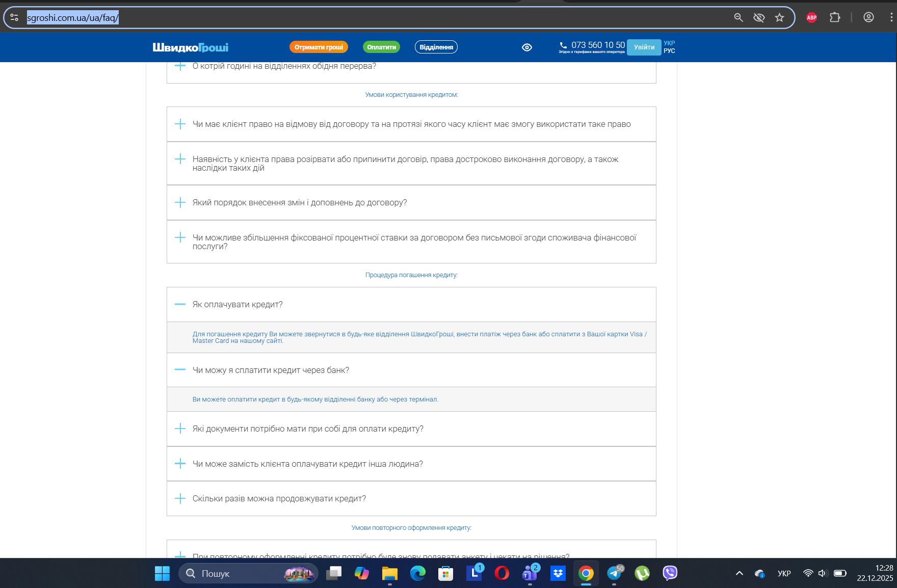Collapse "Чи можу я сплатити кредит через банк?"
Viewport: 897px width, 588px height.
[411, 370]
